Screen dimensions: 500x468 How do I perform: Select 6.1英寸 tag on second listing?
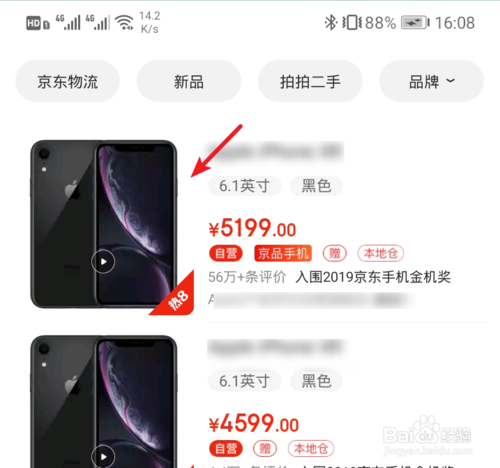pyautogui.click(x=245, y=381)
